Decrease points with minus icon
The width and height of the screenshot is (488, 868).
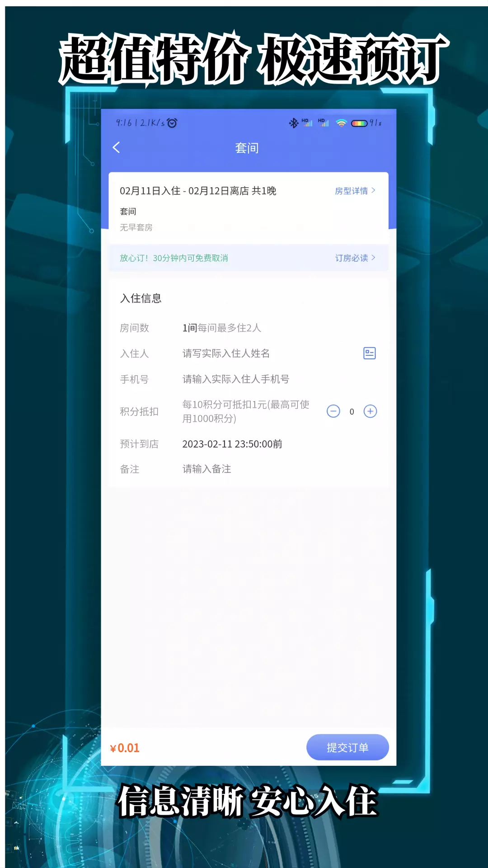tap(333, 411)
